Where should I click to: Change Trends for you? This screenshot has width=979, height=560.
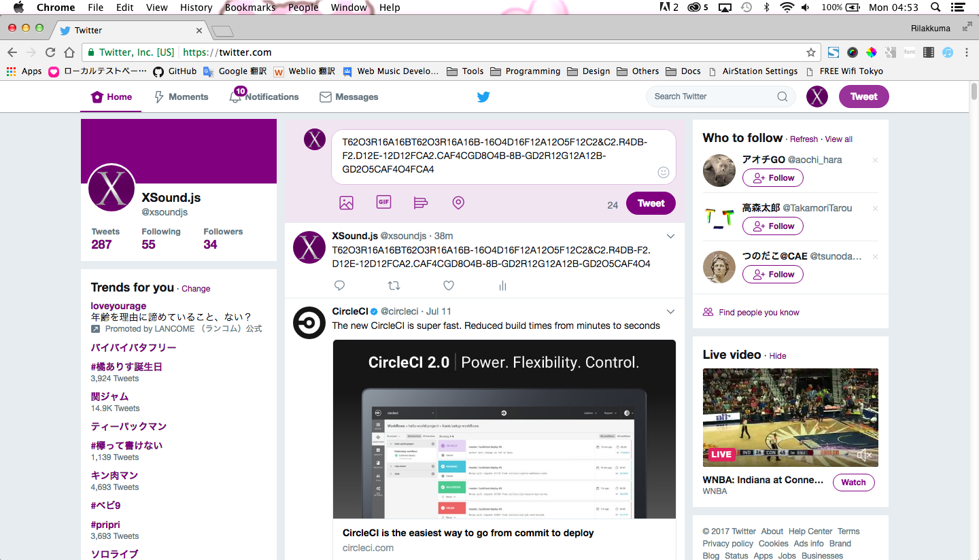pyautogui.click(x=196, y=289)
